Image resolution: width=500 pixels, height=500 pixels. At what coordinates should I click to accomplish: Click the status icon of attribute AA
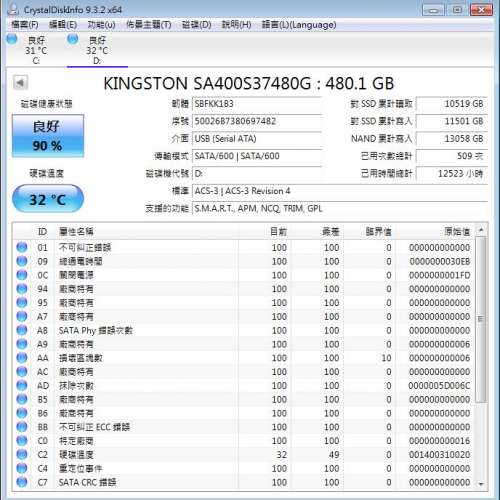[x=22, y=358]
